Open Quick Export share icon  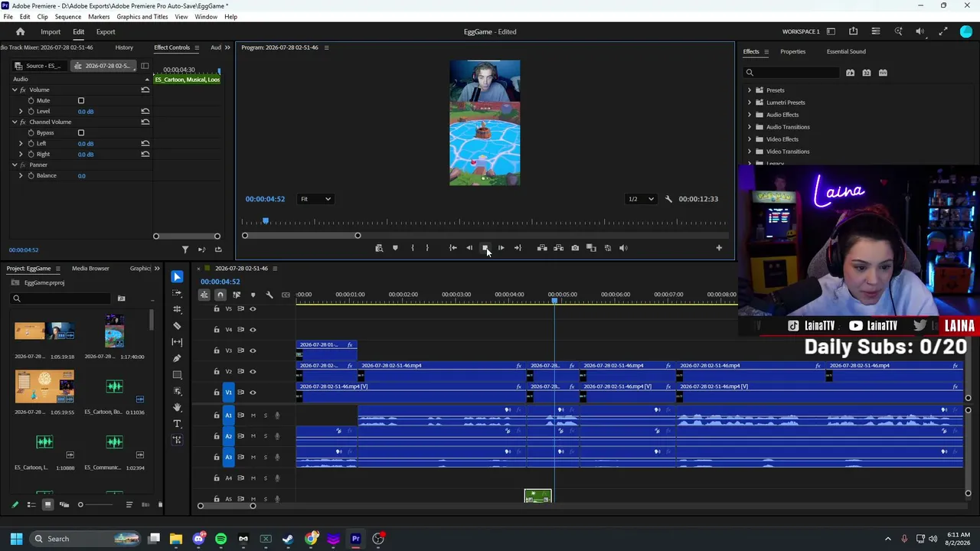pyautogui.click(x=853, y=31)
